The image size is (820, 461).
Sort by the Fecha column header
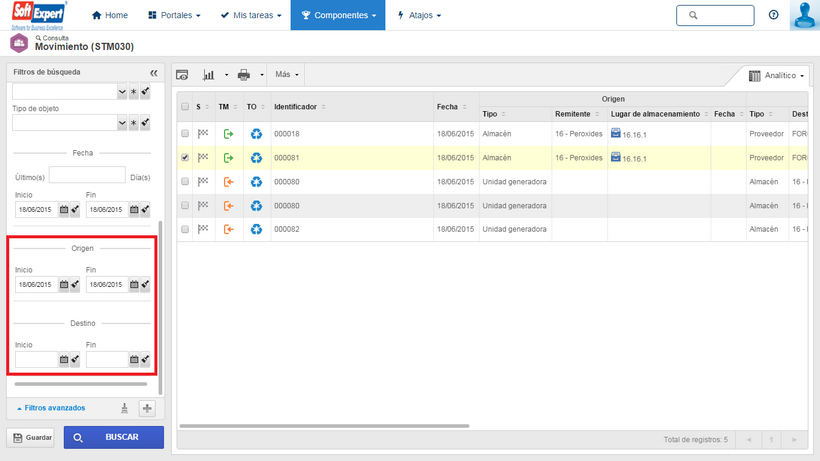pos(452,107)
